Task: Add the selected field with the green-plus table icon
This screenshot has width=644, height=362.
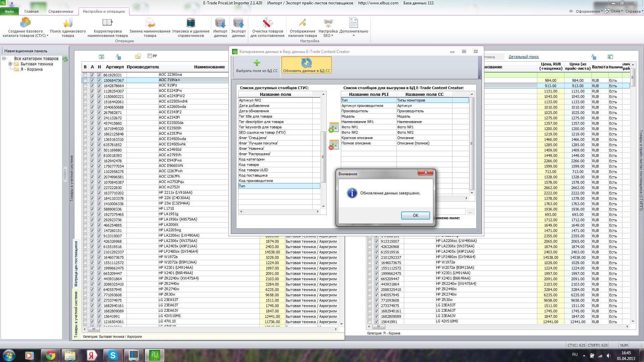Action: click(334, 127)
